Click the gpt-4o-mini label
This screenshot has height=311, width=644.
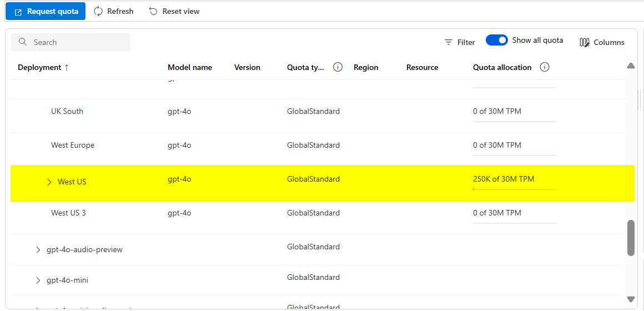(67, 280)
